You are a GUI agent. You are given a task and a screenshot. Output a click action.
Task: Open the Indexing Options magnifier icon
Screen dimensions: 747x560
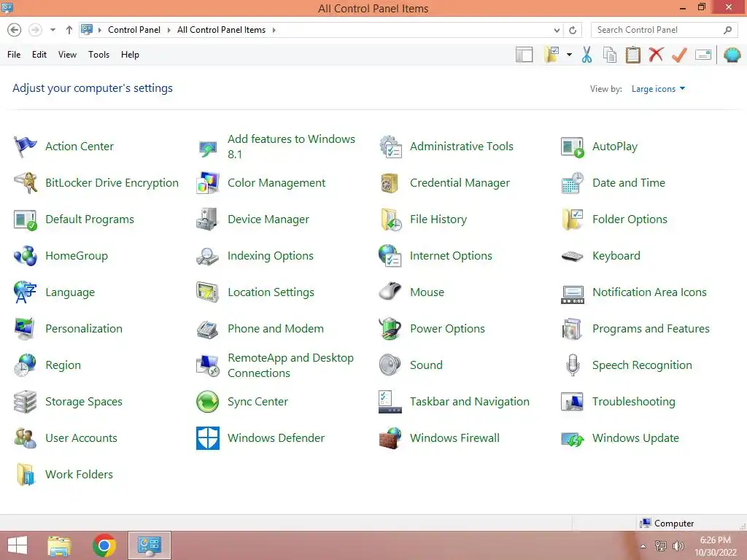[207, 256]
